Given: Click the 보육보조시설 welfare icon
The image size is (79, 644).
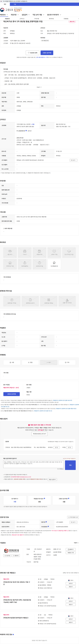Looking at the screenshot, I should click(x=39, y=264).
